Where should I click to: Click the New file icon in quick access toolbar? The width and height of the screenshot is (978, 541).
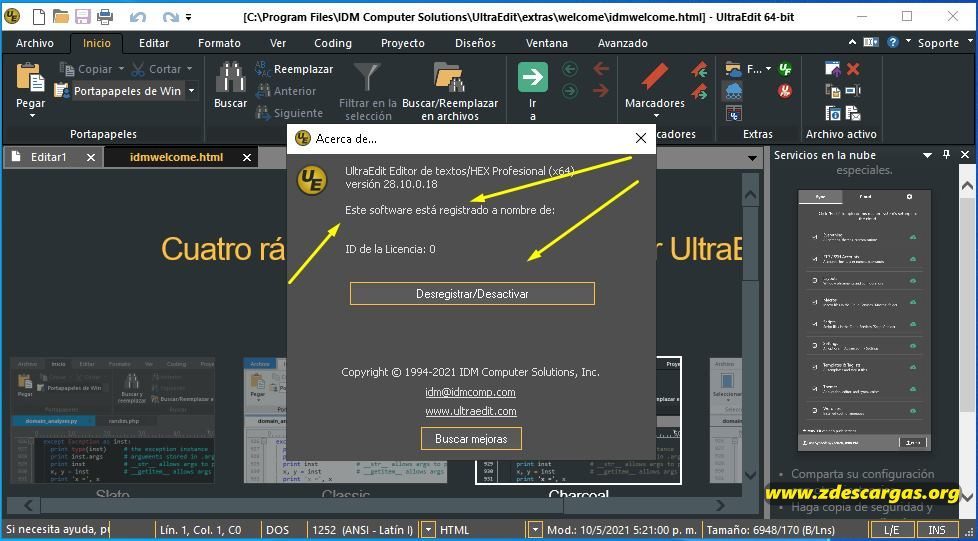pos(39,17)
